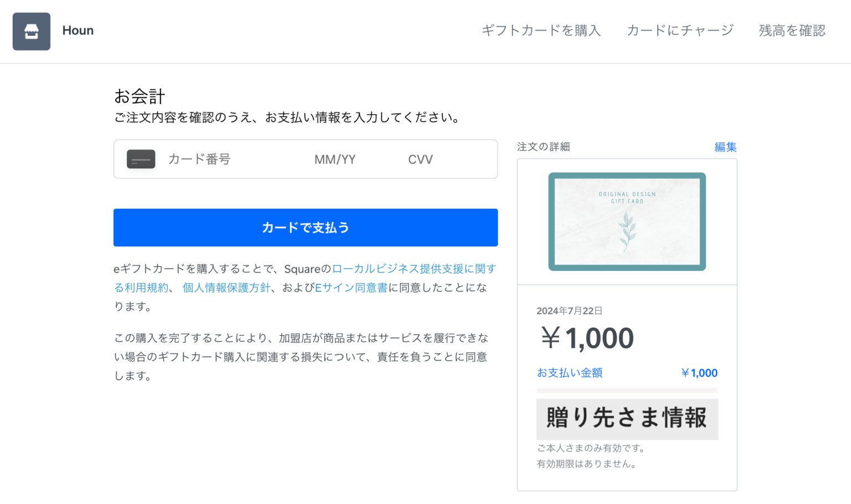The width and height of the screenshot is (851, 504).
Task: View the 個人情報保護方針 policy
Action: click(225, 287)
